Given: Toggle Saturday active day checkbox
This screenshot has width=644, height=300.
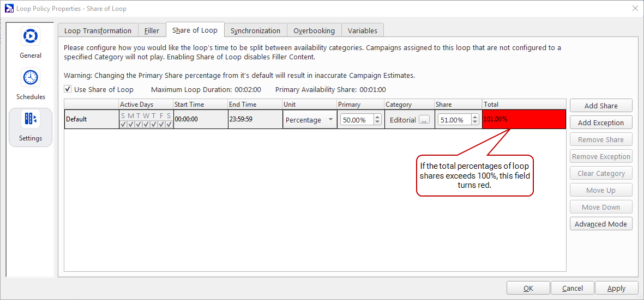Looking at the screenshot, I should pos(169,124).
